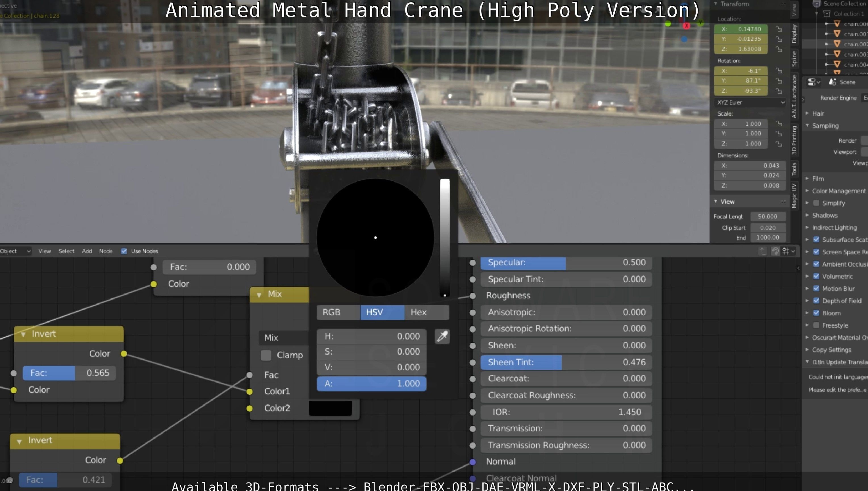
Task: Toggle the Use Nodes checkbox
Action: pyautogui.click(x=124, y=251)
